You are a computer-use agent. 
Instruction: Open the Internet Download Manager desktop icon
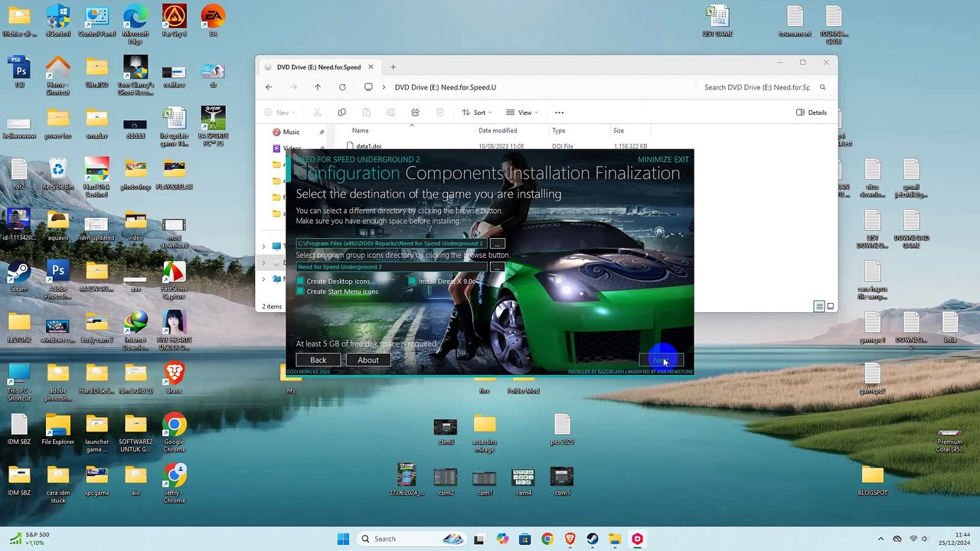(136, 327)
